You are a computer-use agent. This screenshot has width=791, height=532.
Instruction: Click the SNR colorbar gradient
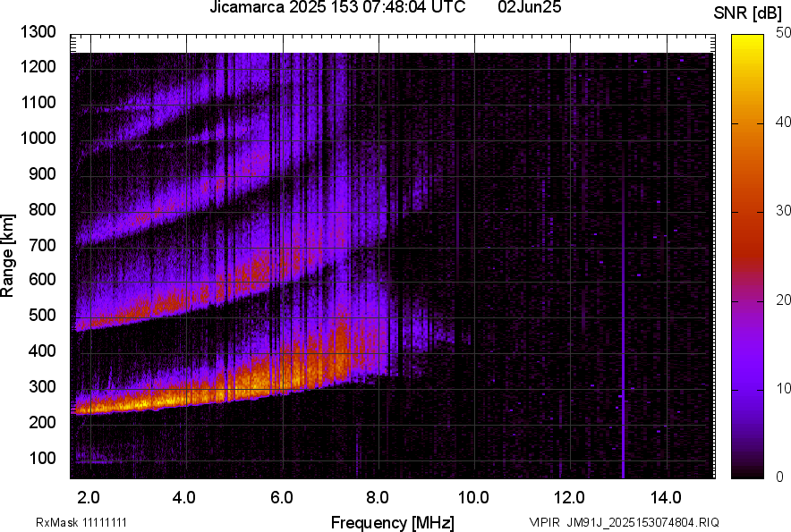click(748, 257)
